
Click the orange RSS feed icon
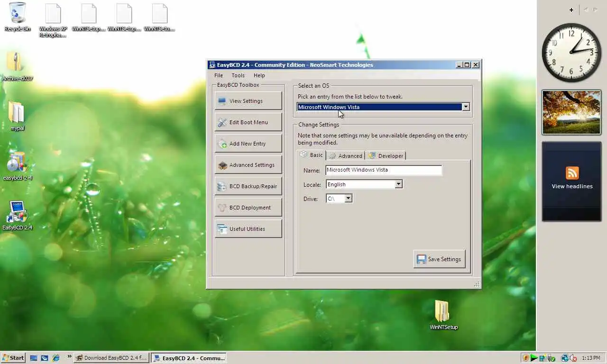[572, 173]
